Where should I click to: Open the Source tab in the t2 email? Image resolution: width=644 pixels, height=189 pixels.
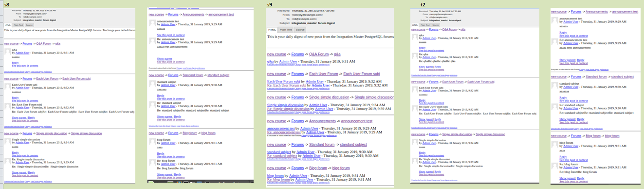point(436,25)
